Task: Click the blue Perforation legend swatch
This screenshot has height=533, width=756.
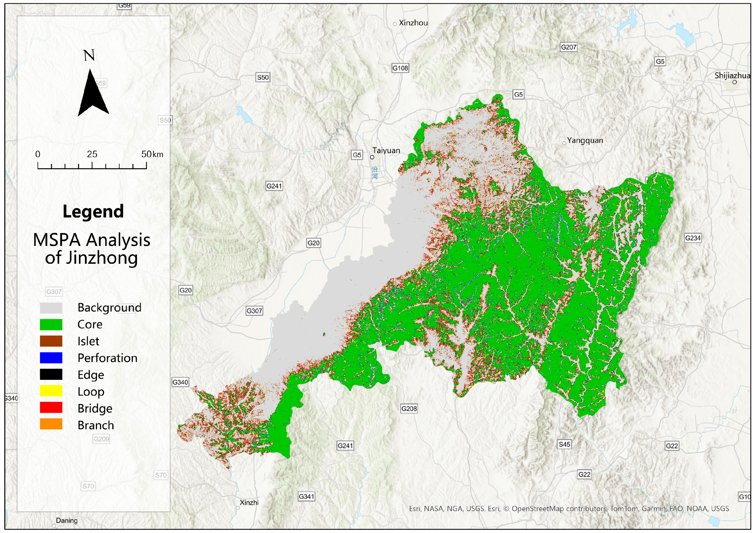Action: click(51, 358)
